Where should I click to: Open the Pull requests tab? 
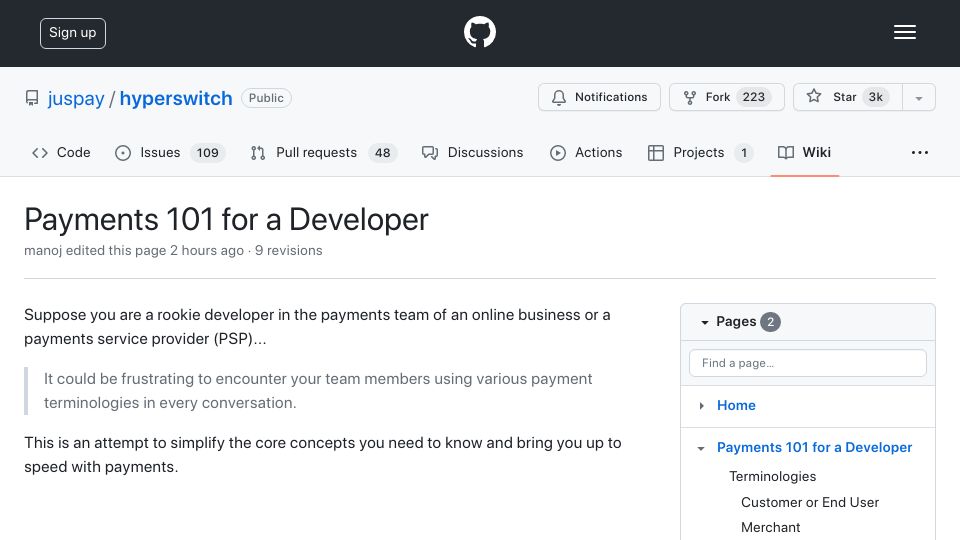(324, 152)
